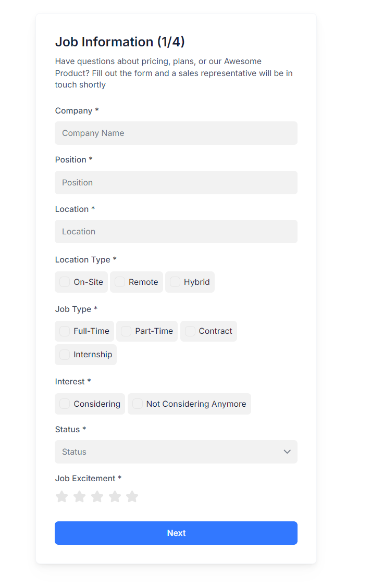Viewport: 371px width, 588px height.
Task: Open the Status dropdown chevron
Action: pyautogui.click(x=287, y=452)
